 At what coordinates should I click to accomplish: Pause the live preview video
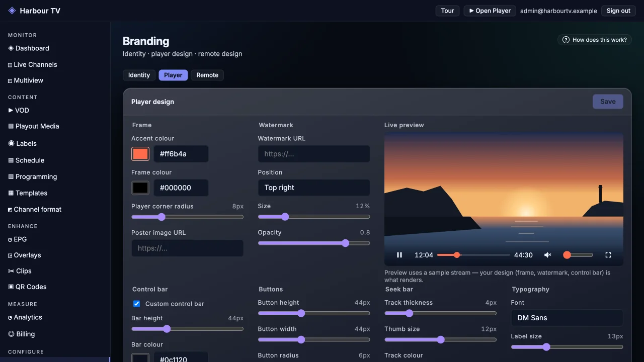399,255
